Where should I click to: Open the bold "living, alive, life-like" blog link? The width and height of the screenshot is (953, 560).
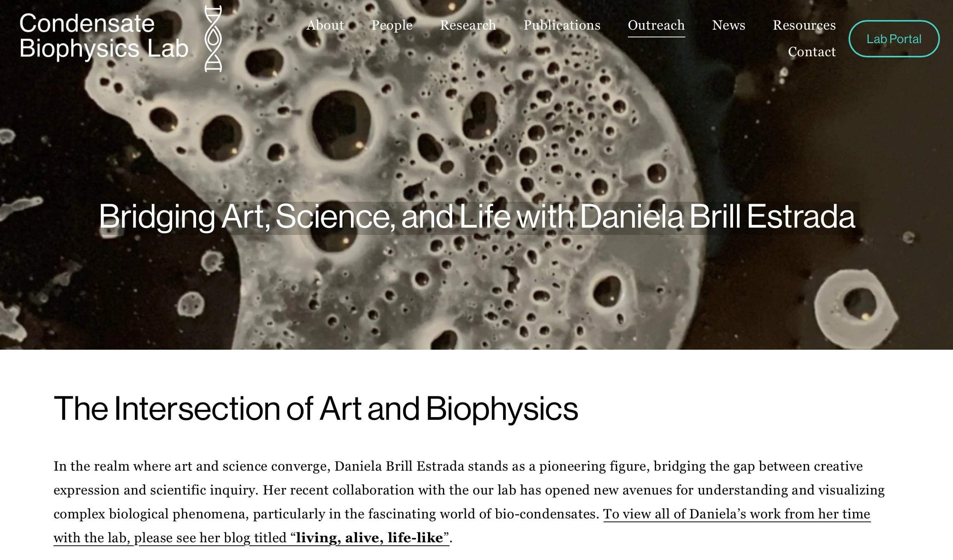(x=369, y=538)
